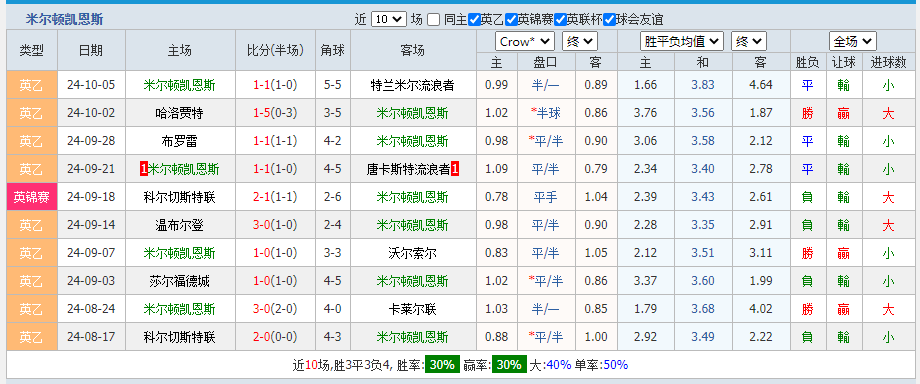Click the date 24-09-07
The image size is (920, 384).
tap(91, 254)
